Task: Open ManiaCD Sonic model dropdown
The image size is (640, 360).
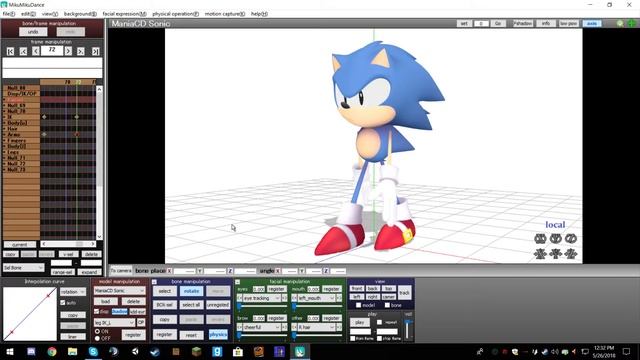Action: 119,291
